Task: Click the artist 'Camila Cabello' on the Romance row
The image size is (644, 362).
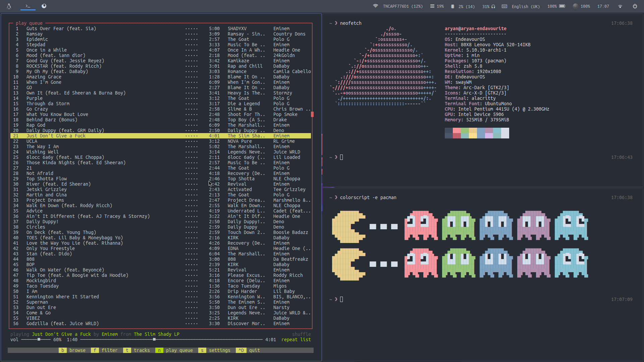Action: pyautogui.click(x=292, y=71)
